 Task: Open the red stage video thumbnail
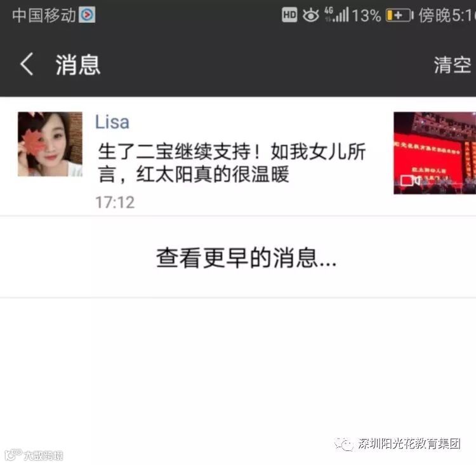click(x=435, y=153)
